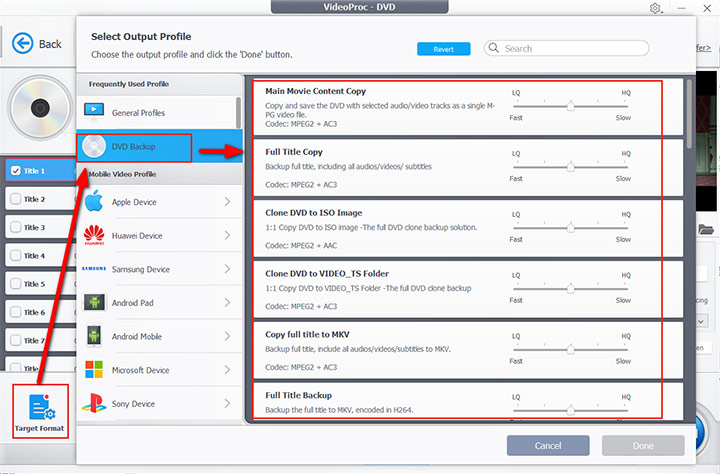Expand Huawei Device chevron
Viewport: 720px width, 474px height.
click(227, 235)
